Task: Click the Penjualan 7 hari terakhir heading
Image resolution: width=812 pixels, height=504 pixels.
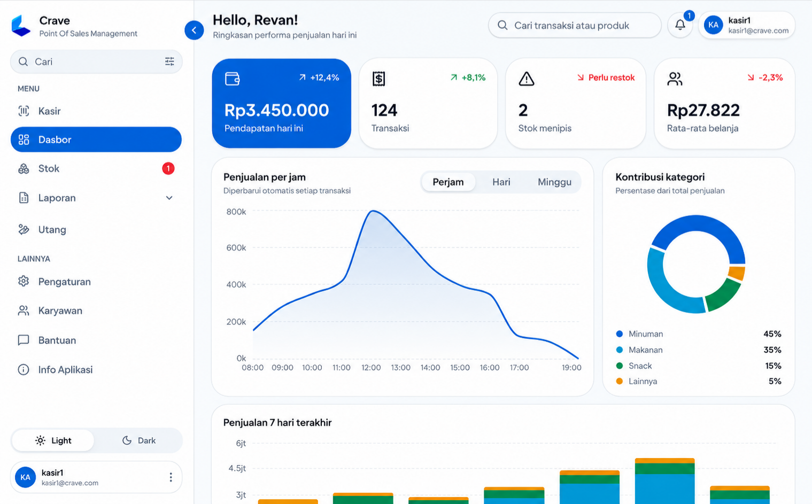Action: 277,422
